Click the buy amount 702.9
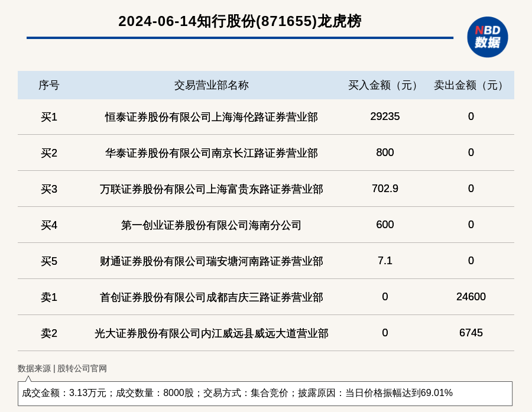Viewport: 532px width, 412px height. (385, 189)
